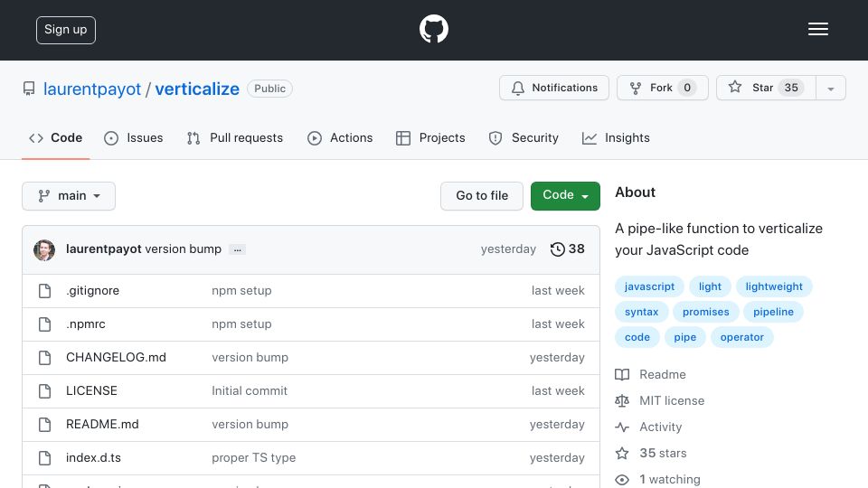Viewport: 868px width, 488px height.
Task: Switch to the Pull requests tab
Action: pos(235,137)
